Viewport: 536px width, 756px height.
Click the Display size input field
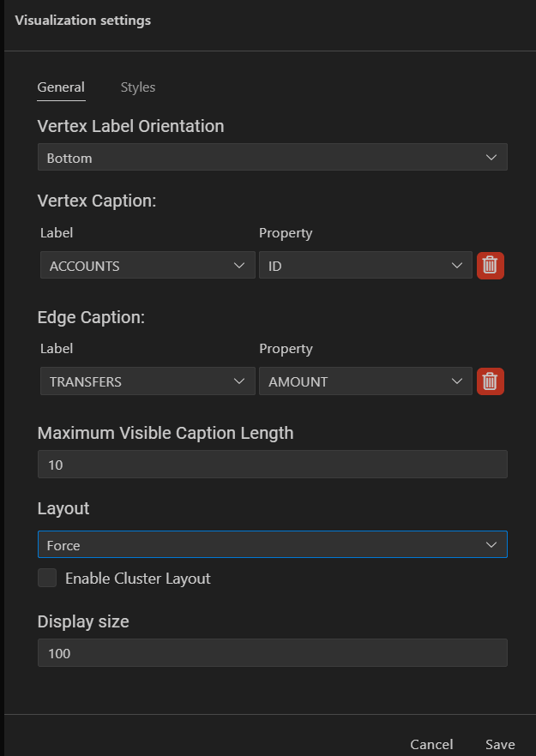(x=272, y=653)
